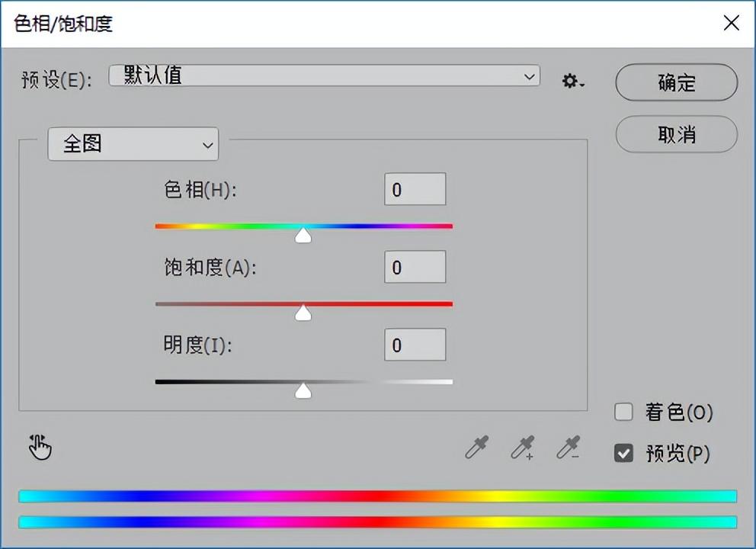Open the 预设 默认值 dropdown
756x549 pixels.
[x=325, y=75]
